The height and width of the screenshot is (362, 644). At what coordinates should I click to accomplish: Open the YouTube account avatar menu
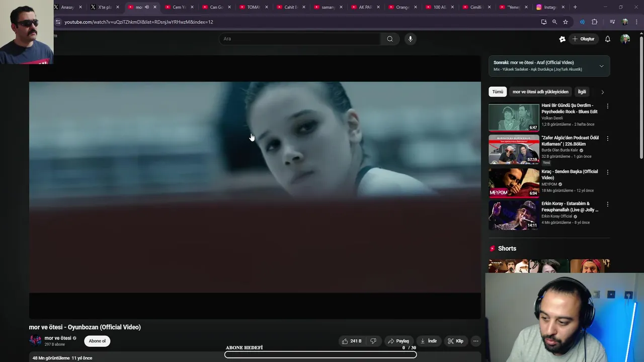point(625,39)
